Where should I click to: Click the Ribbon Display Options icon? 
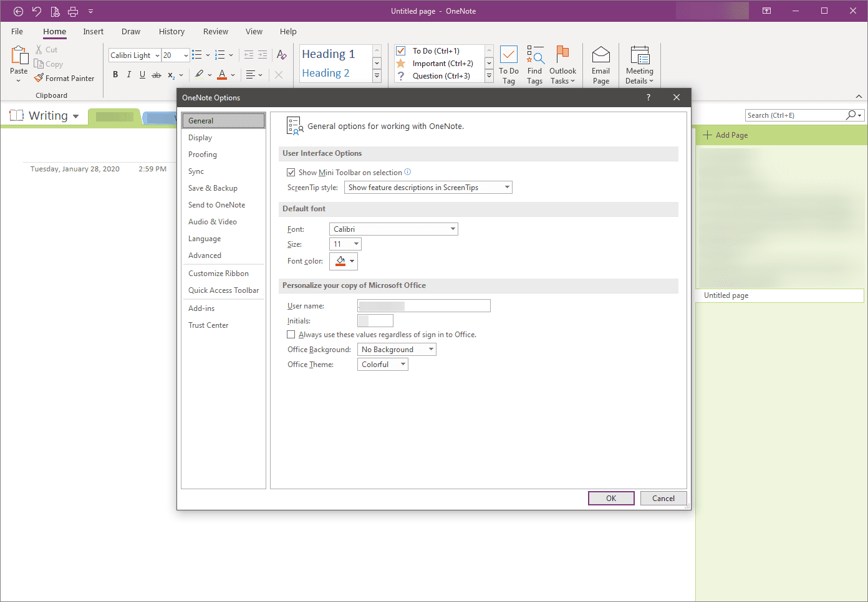tap(766, 11)
